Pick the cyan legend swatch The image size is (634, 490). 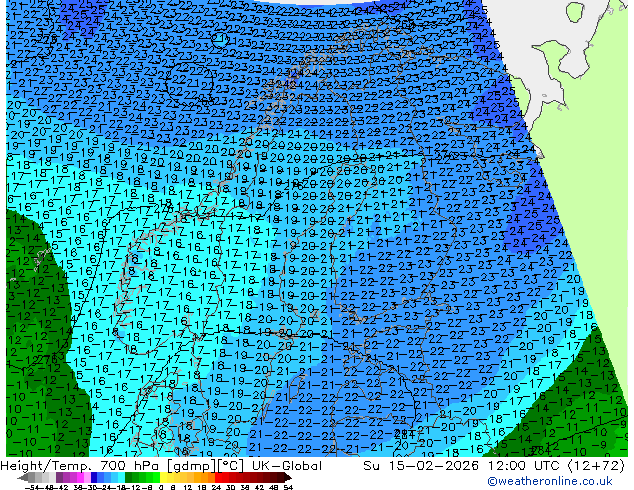[121, 478]
